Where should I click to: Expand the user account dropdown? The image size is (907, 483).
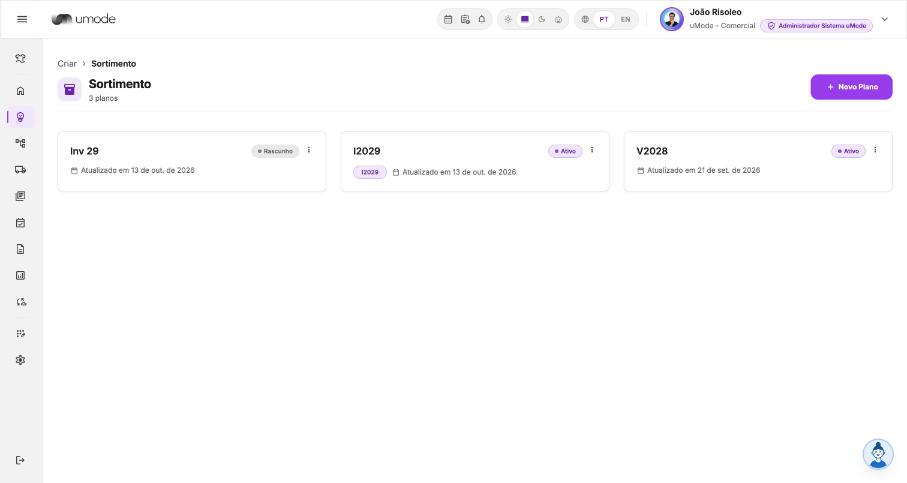point(884,19)
